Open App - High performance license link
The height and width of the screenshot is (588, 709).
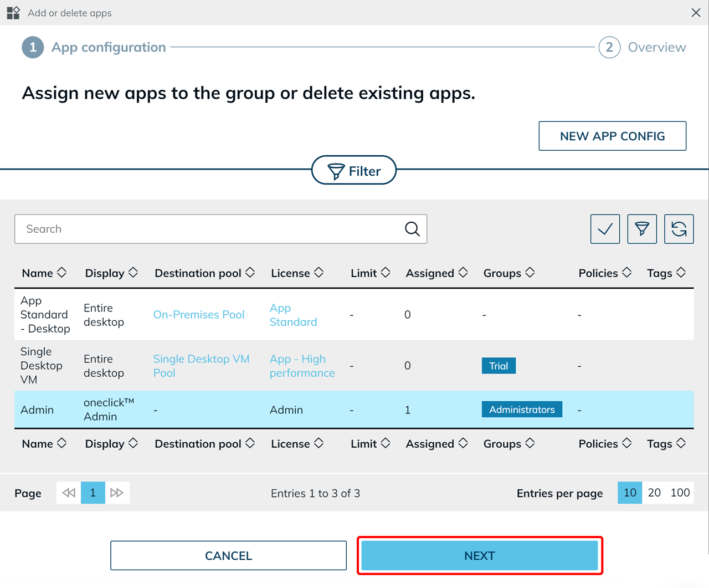[302, 365]
